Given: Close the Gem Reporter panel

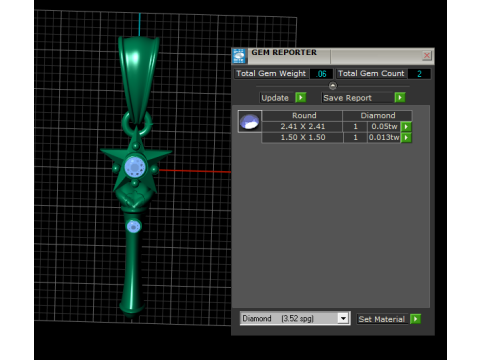Looking at the screenshot, I should [x=427, y=55].
